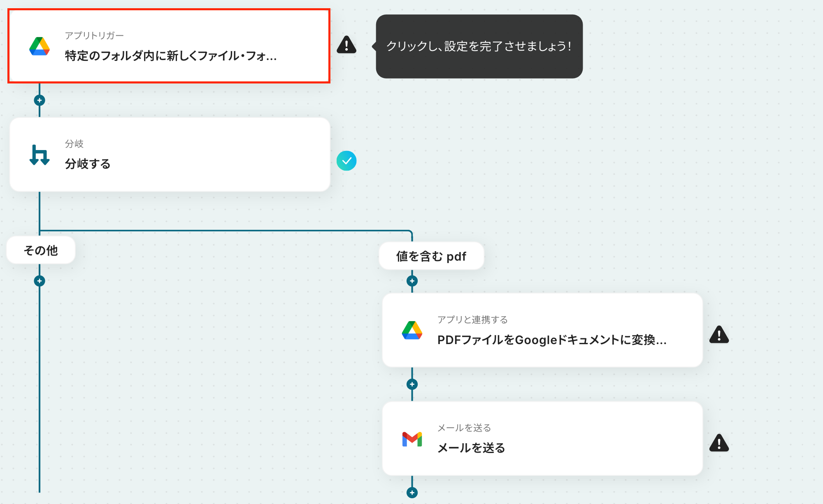
Task: Add step below the メールを送る card
Action: pos(412,492)
